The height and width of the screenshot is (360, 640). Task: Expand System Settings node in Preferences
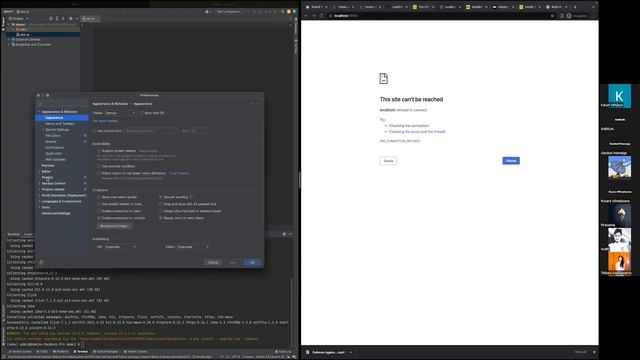point(43,129)
